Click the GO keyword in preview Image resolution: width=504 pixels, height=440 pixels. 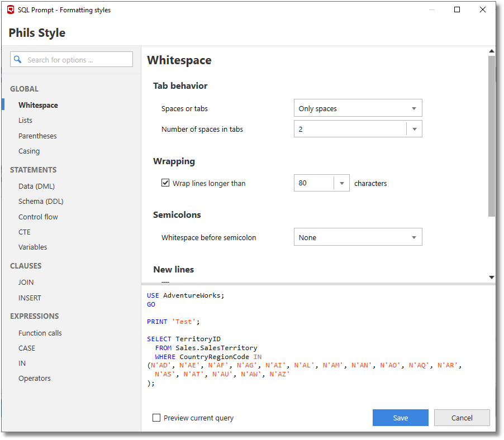click(x=151, y=304)
